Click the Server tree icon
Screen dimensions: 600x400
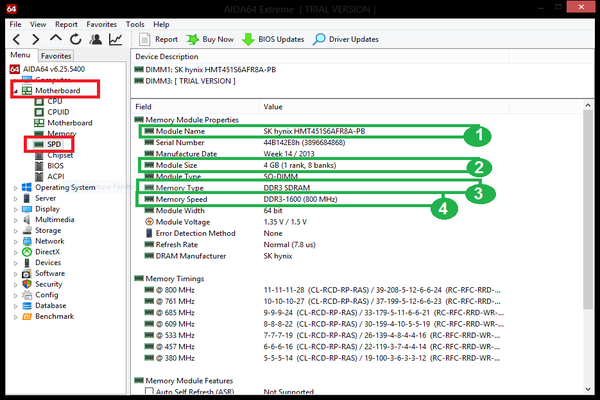click(x=27, y=198)
